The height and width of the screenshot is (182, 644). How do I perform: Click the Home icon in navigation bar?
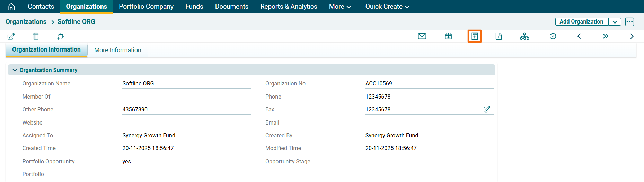pos(11,7)
